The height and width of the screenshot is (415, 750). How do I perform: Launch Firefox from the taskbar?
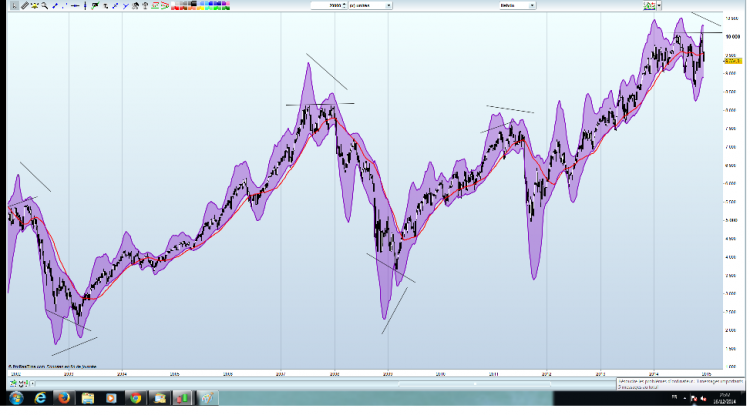(64, 398)
